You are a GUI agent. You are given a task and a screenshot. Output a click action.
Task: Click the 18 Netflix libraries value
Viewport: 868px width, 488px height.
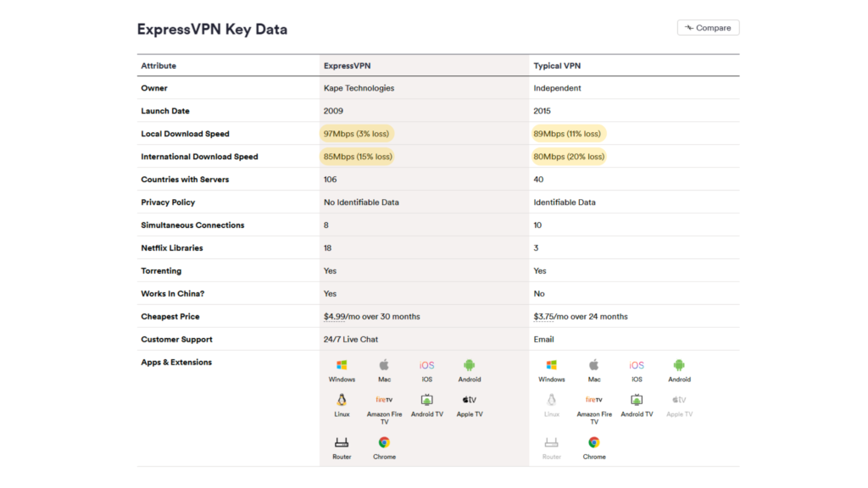click(x=328, y=248)
